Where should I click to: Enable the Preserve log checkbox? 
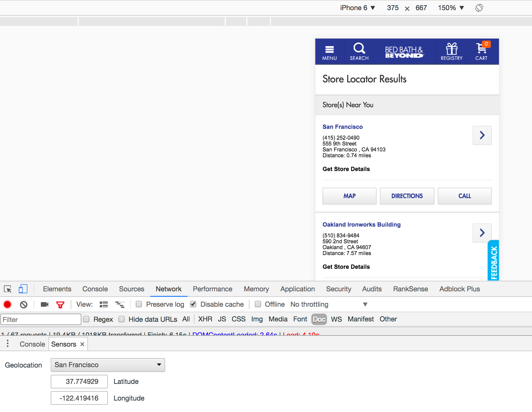coord(139,304)
